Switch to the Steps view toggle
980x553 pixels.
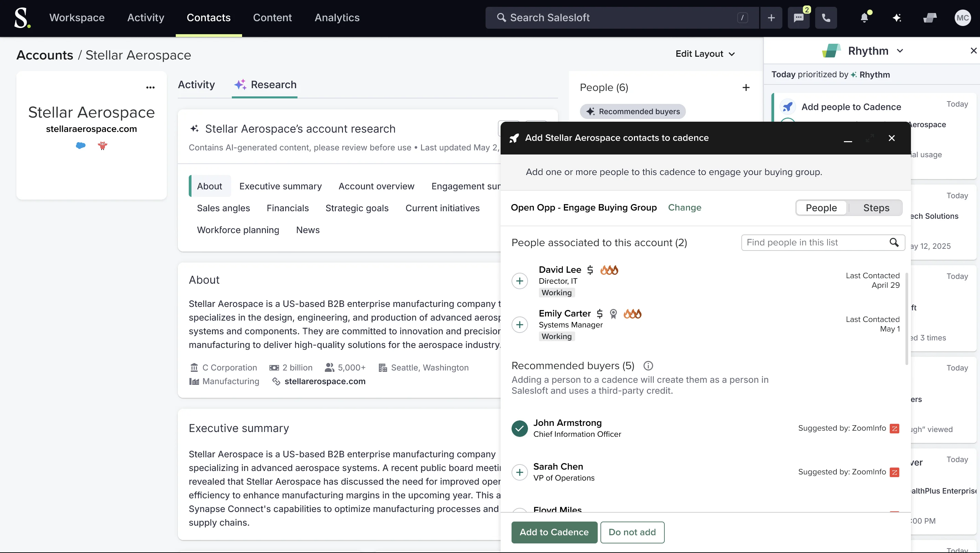click(x=876, y=208)
